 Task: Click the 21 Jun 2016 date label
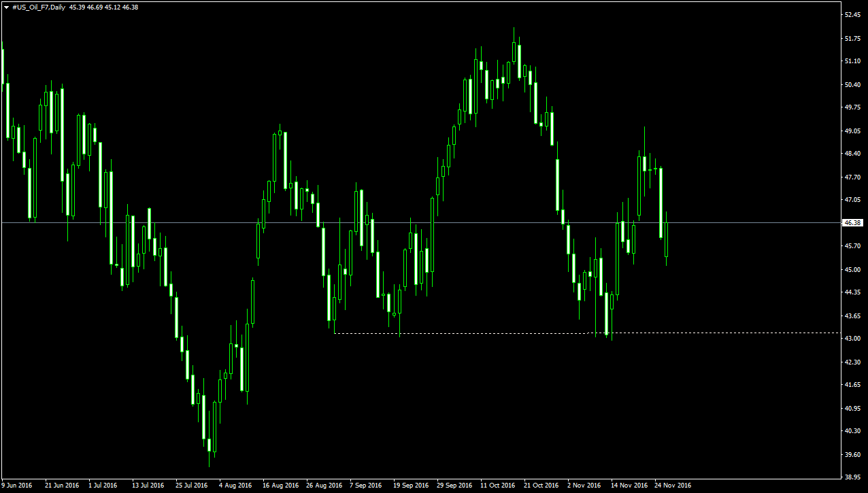pyautogui.click(x=62, y=486)
